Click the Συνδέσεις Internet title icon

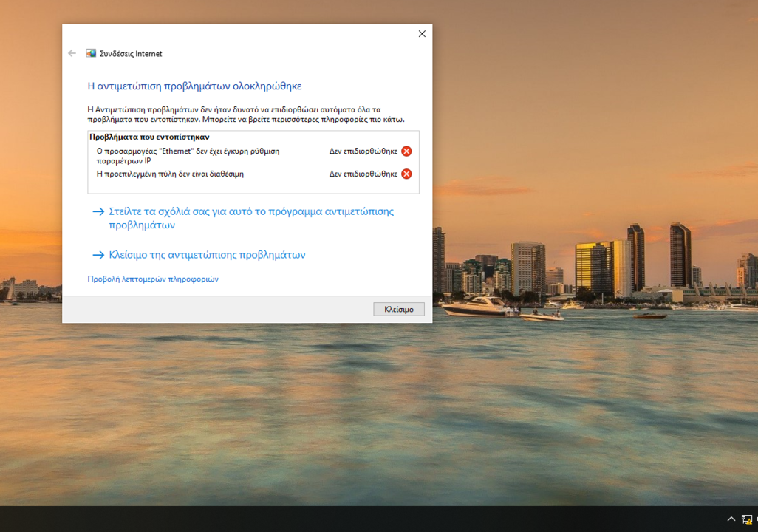91,53
